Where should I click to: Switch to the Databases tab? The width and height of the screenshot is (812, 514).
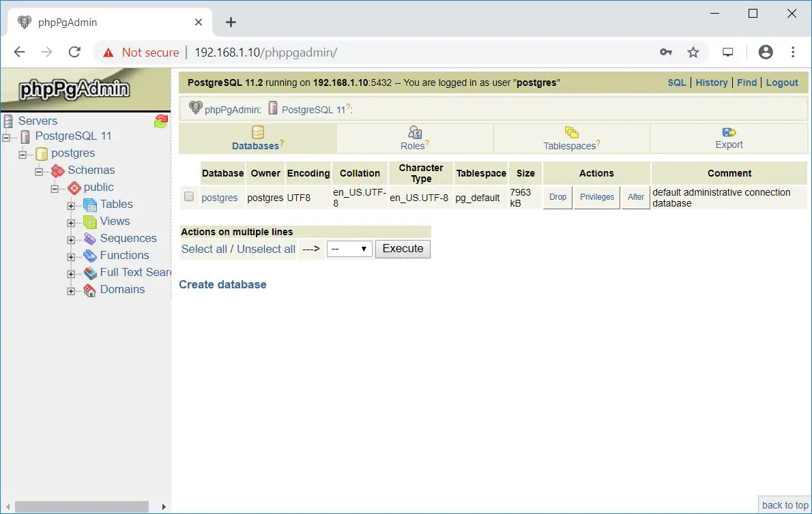(x=257, y=138)
